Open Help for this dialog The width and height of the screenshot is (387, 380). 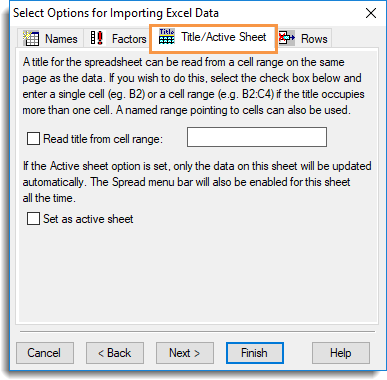point(341,353)
